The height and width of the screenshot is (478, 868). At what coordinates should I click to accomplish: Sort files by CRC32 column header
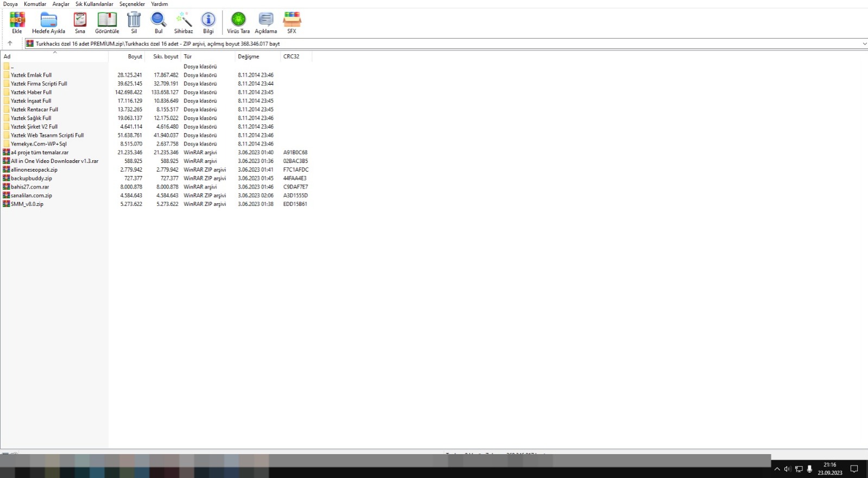coord(296,56)
